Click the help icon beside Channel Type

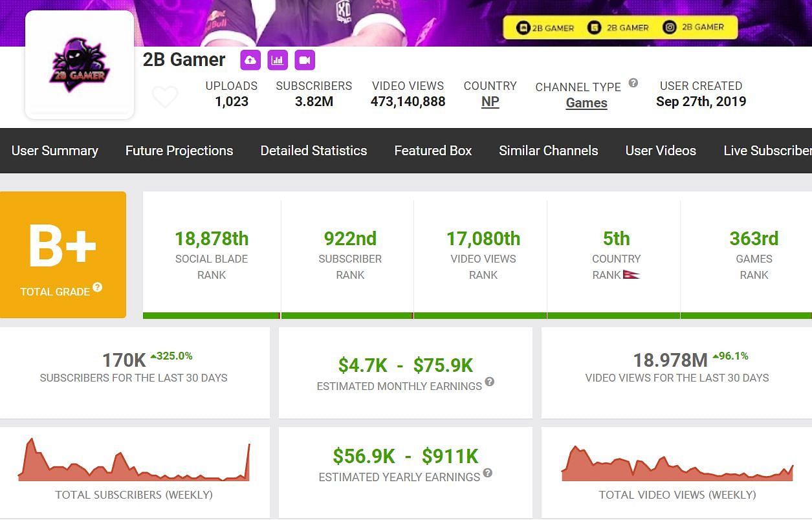[633, 83]
